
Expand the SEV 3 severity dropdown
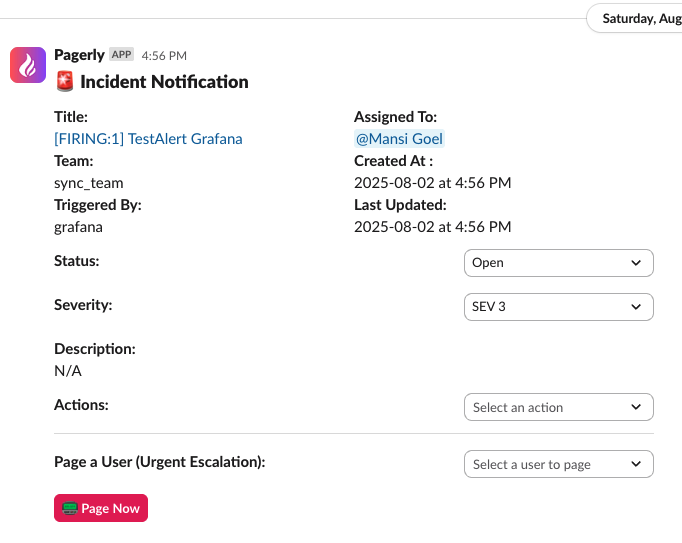click(x=557, y=307)
